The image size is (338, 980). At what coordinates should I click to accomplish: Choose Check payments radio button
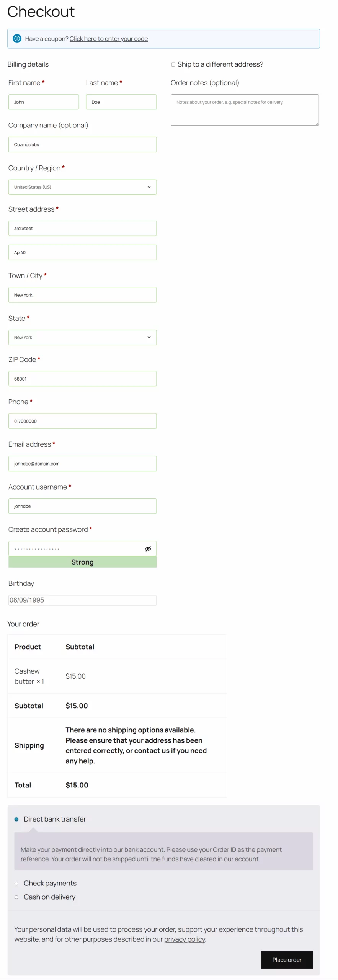pos(16,884)
